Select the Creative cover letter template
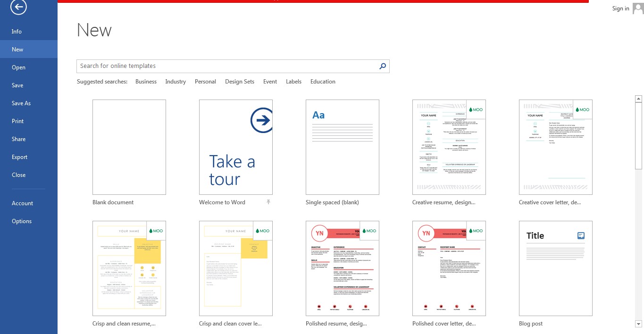Image resolution: width=644 pixels, height=334 pixels. pos(555,147)
